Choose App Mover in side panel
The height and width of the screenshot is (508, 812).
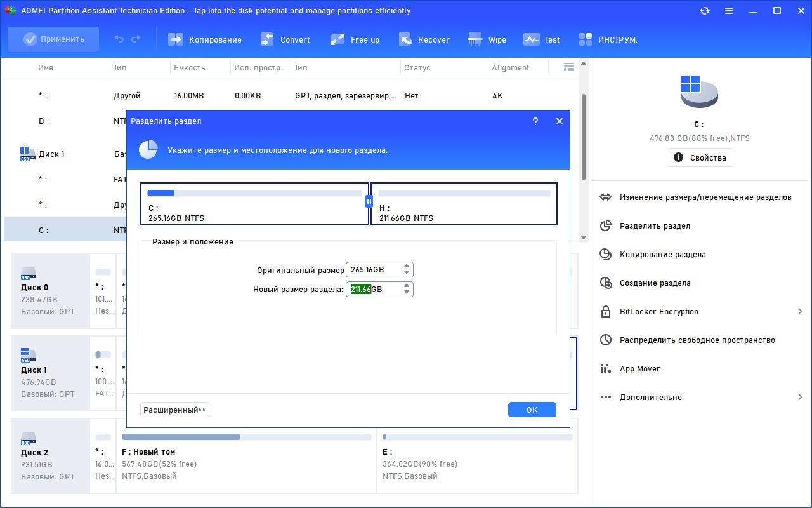[639, 368]
